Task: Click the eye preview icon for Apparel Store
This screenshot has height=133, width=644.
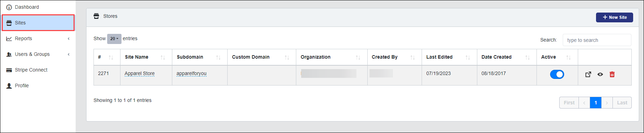Action: [600, 74]
